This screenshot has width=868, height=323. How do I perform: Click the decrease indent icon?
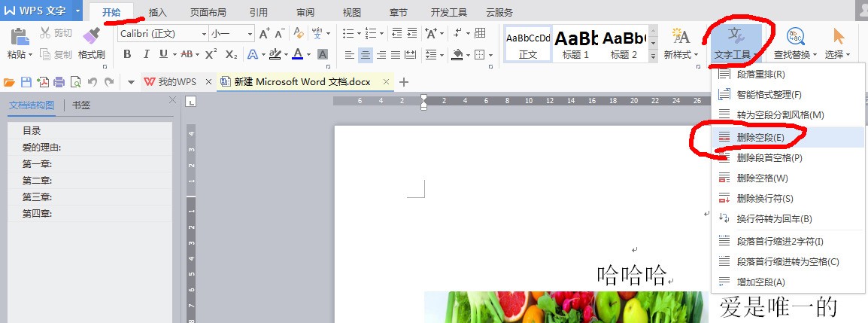pos(396,33)
